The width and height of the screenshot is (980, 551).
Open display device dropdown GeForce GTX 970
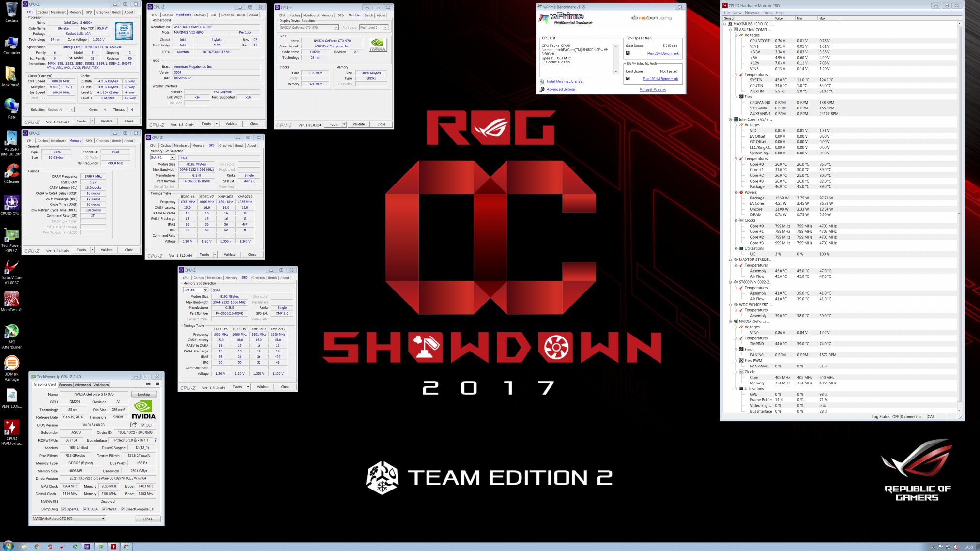point(308,28)
